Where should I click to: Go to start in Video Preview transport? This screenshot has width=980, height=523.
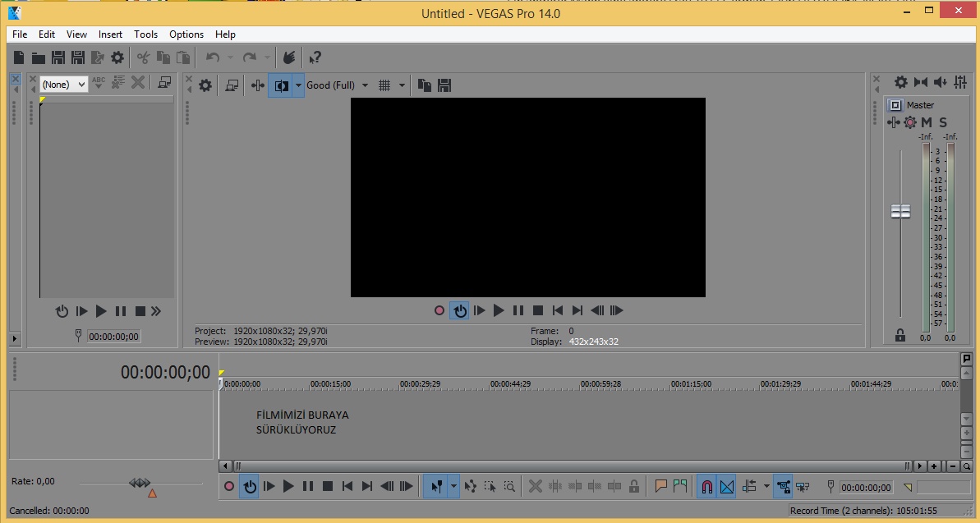pyautogui.click(x=558, y=310)
